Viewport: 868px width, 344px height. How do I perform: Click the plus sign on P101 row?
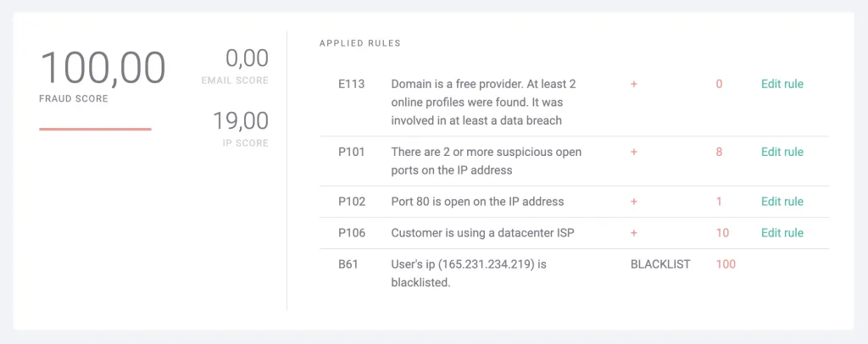(x=633, y=152)
